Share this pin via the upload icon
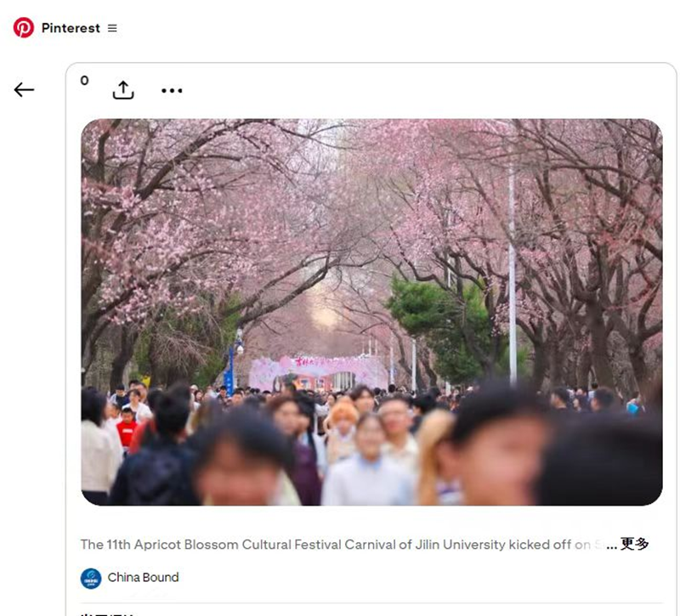 [x=123, y=90]
